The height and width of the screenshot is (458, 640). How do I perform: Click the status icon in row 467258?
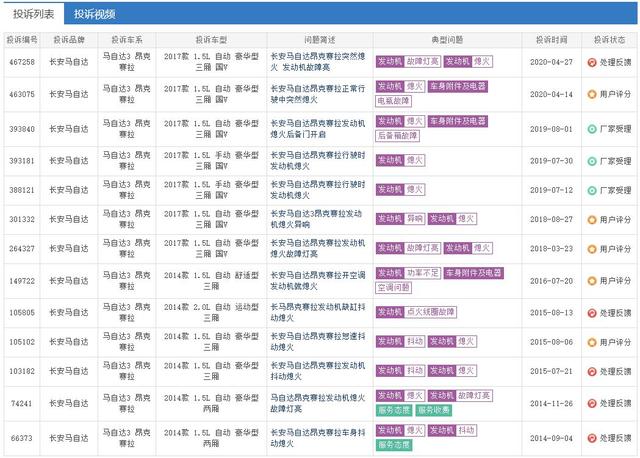tap(592, 62)
